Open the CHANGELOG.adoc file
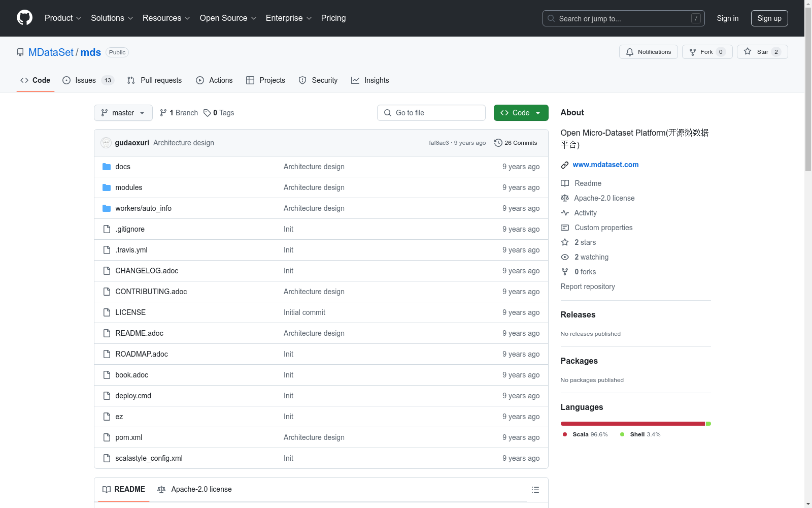Image resolution: width=812 pixels, height=508 pixels. tap(147, 271)
